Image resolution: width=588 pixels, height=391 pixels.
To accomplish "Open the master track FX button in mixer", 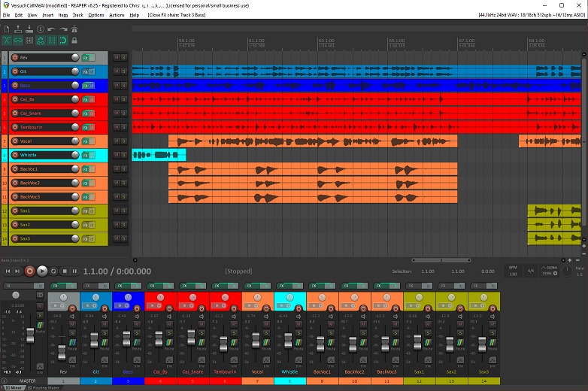I will coord(20,286).
